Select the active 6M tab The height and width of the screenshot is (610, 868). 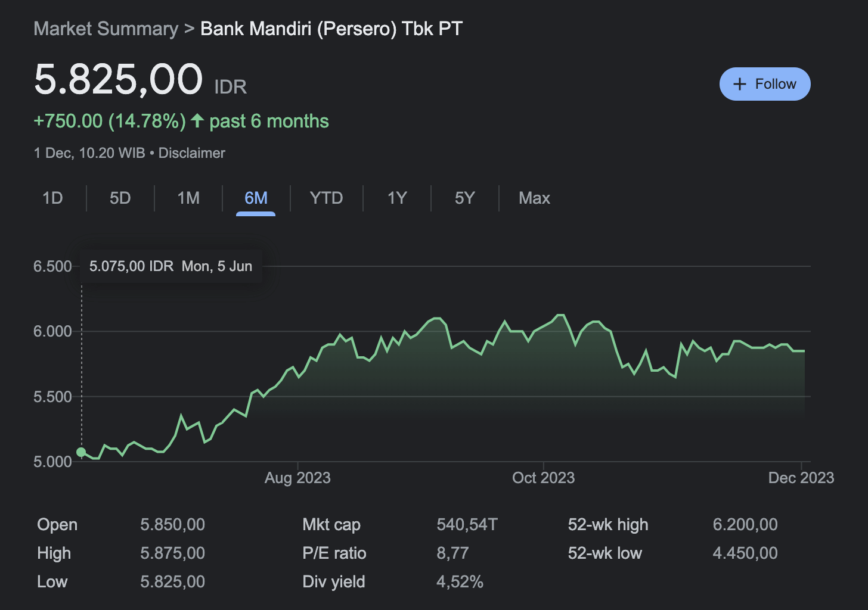pyautogui.click(x=256, y=198)
